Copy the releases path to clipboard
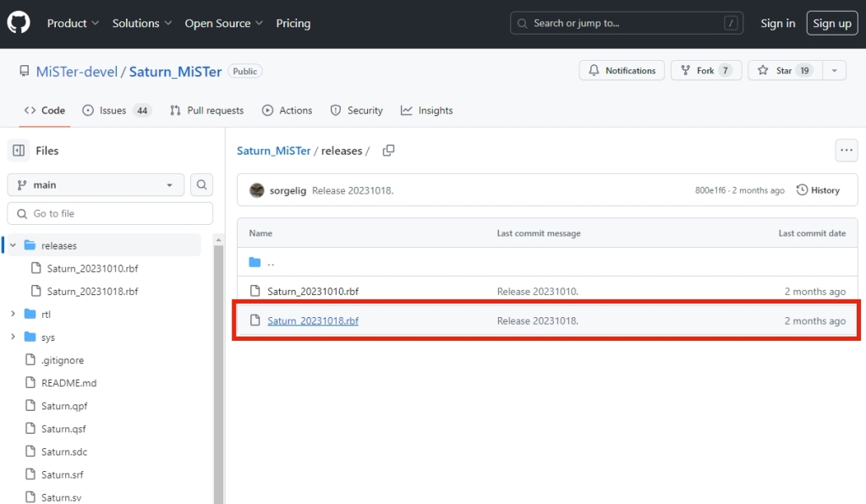This screenshot has height=504, width=866. (x=388, y=151)
